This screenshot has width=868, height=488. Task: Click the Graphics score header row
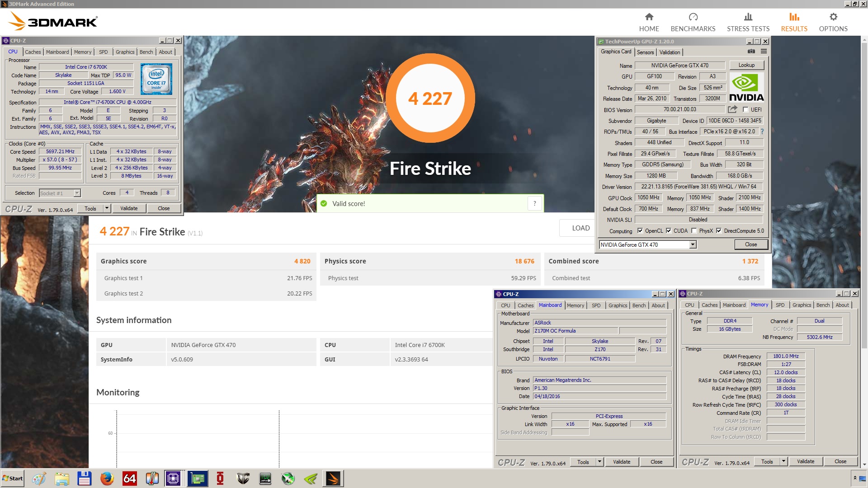206,261
